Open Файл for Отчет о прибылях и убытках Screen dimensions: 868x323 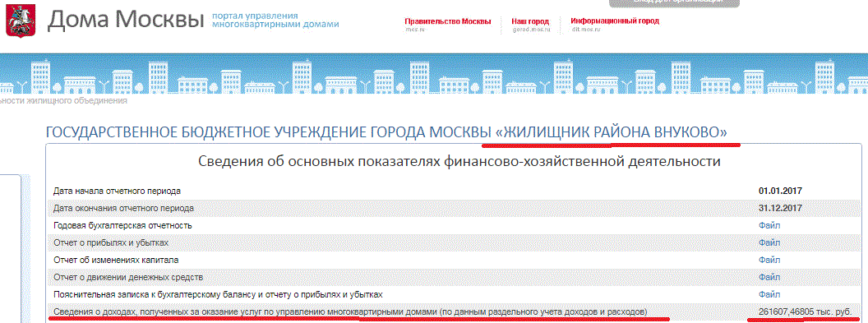pyautogui.click(x=769, y=242)
